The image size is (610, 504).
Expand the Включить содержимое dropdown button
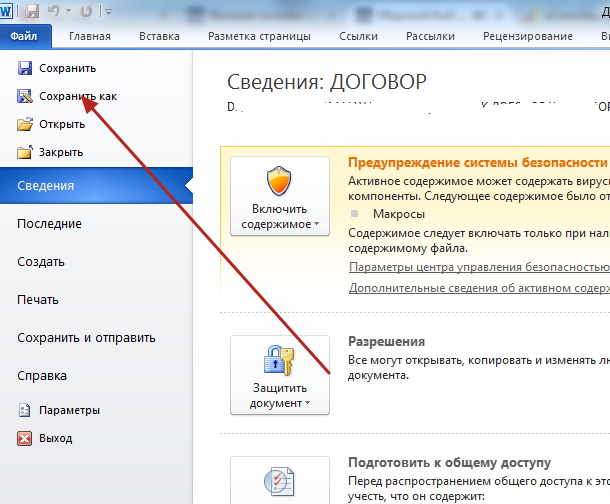tap(279, 195)
